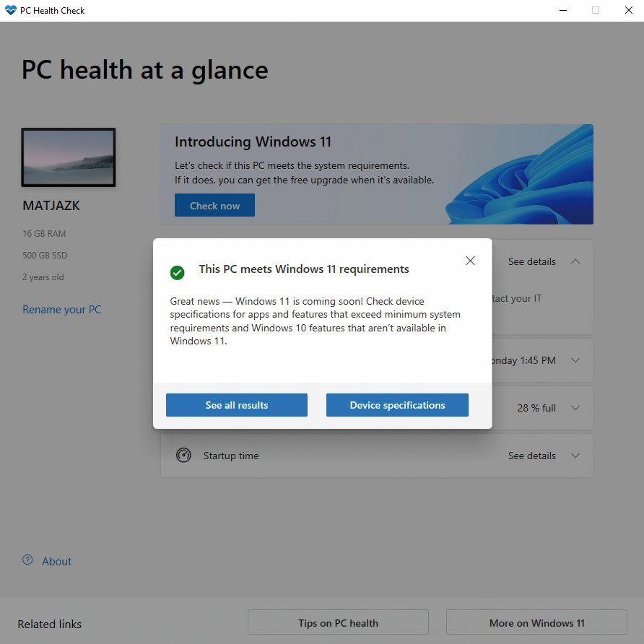Expand the Startup time chevron

coord(575,456)
